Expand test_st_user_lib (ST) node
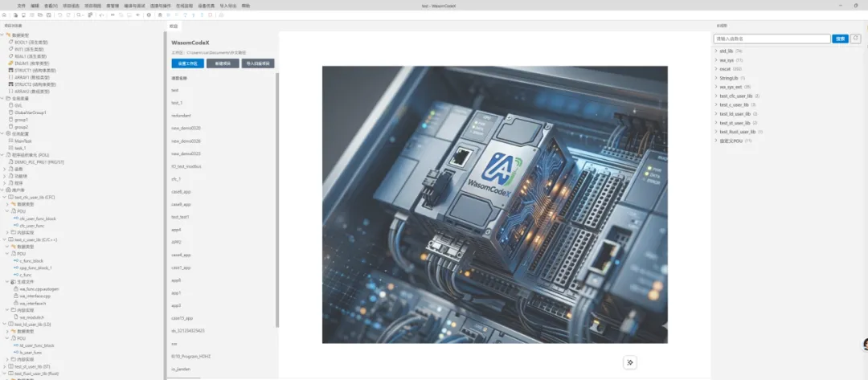Image resolution: width=868 pixels, height=380 pixels. click(x=5, y=366)
